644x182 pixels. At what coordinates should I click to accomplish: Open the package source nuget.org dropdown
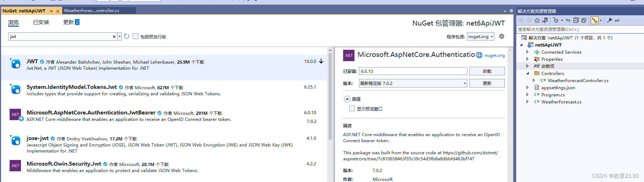480,37
